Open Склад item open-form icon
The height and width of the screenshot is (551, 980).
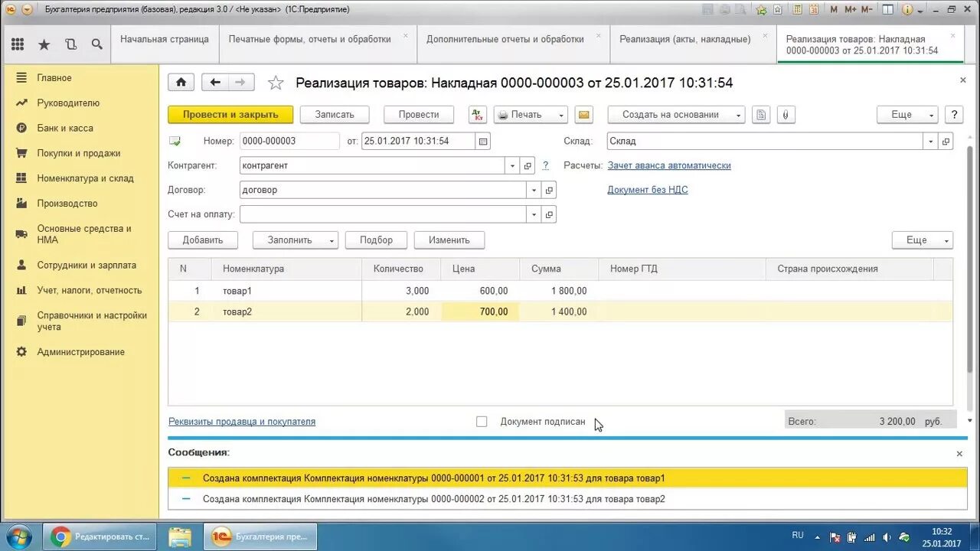[946, 142]
